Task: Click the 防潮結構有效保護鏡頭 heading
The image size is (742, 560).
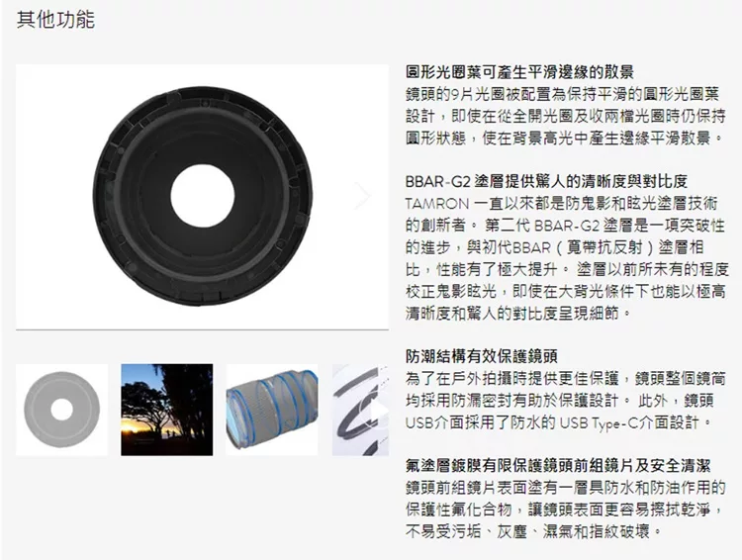Action: (482, 356)
